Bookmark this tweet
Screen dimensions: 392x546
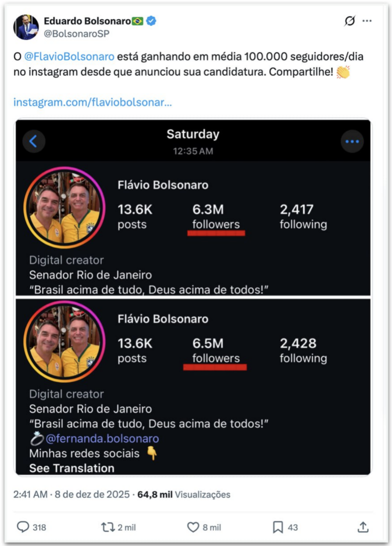[x=278, y=527]
